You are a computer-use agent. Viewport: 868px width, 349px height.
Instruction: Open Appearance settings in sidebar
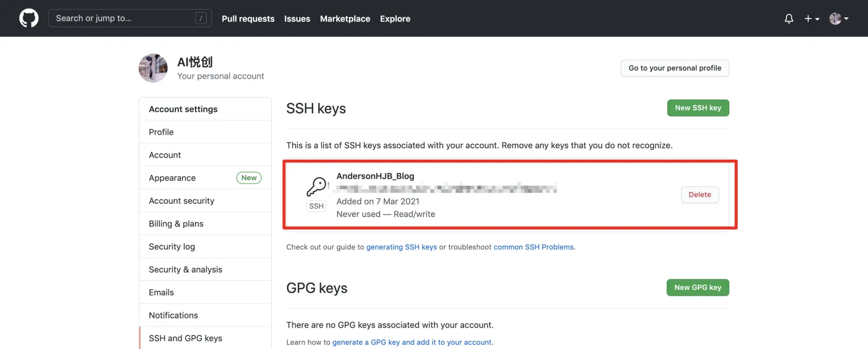pyautogui.click(x=205, y=178)
